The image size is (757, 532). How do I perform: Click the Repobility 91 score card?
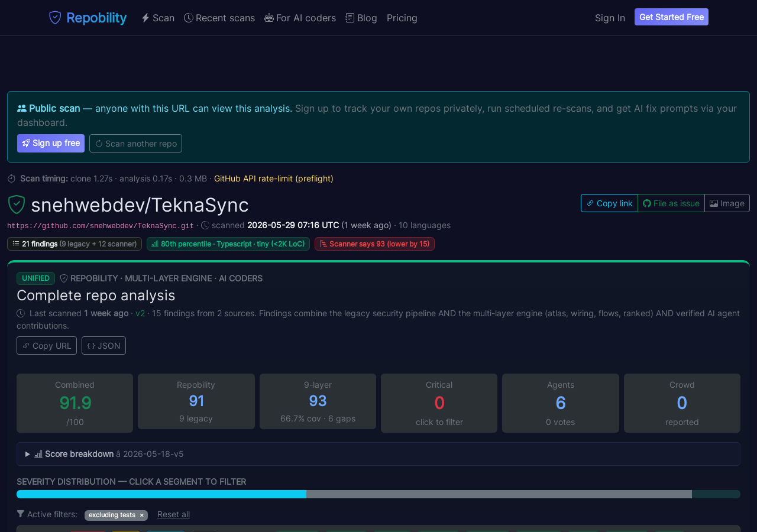196,401
